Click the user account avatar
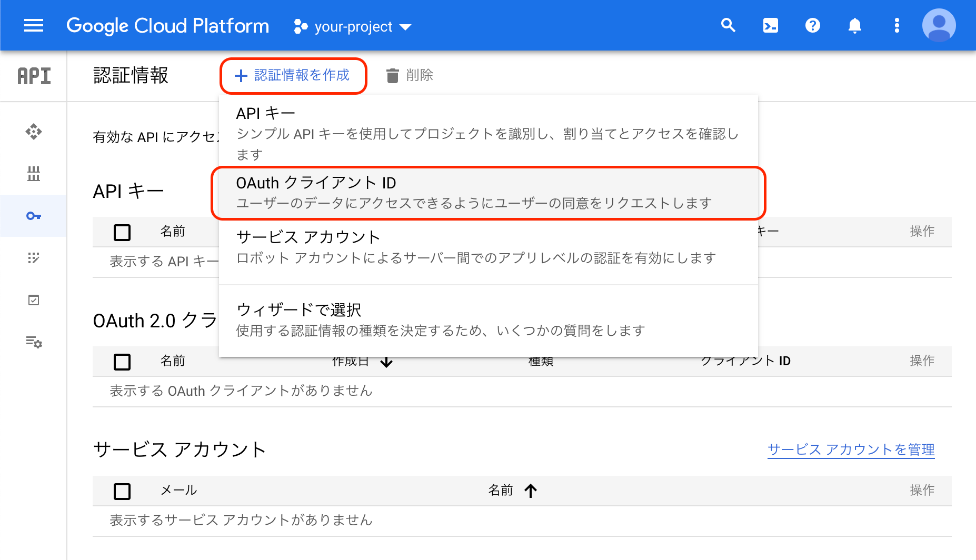Image resolution: width=976 pixels, height=560 pixels. click(x=939, y=25)
